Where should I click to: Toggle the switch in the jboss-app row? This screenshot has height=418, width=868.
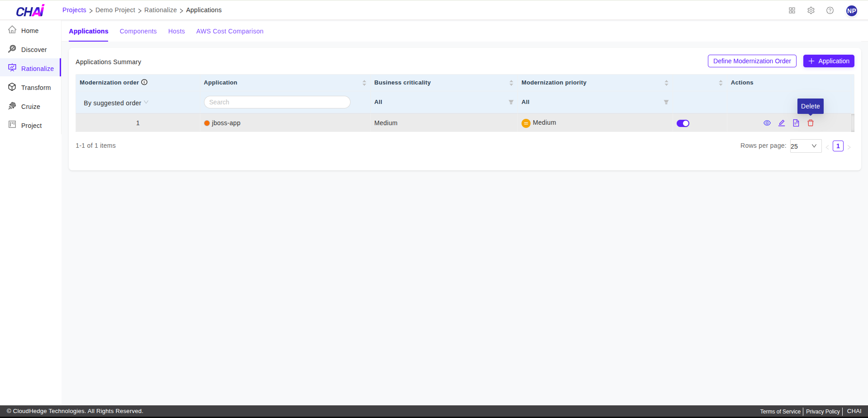(x=683, y=123)
